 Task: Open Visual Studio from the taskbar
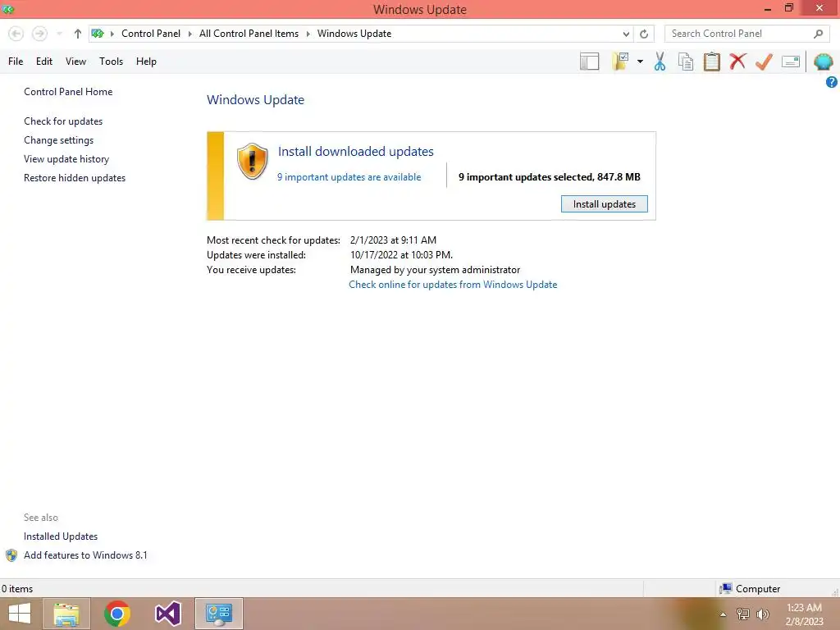(x=167, y=614)
